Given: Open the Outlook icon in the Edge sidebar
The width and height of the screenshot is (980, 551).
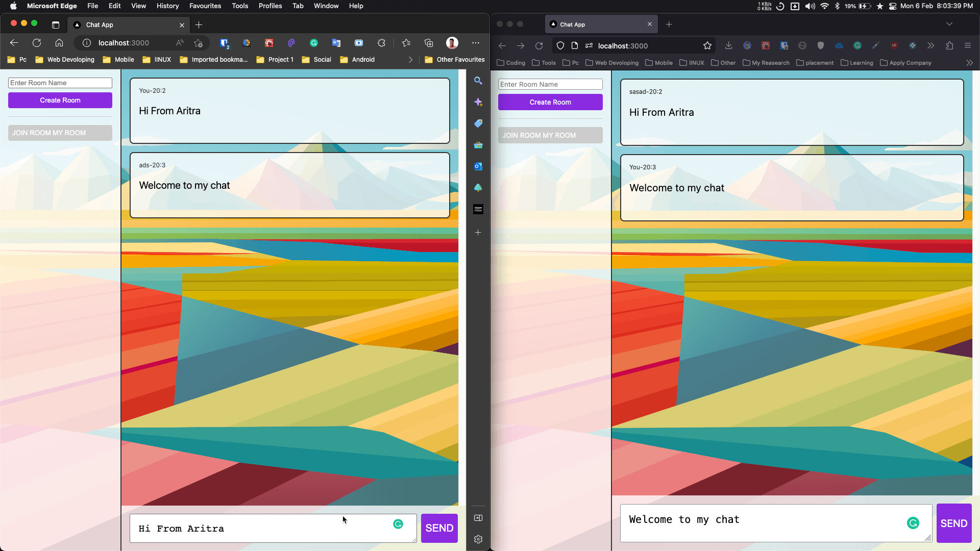Looking at the screenshot, I should point(478,166).
